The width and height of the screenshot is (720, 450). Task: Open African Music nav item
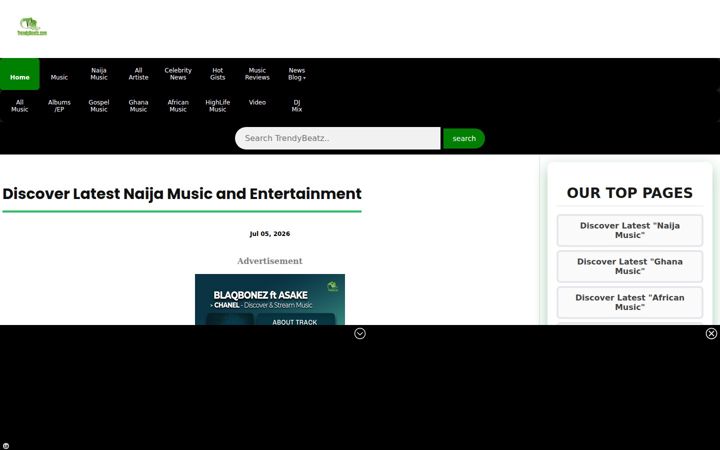[x=178, y=106]
